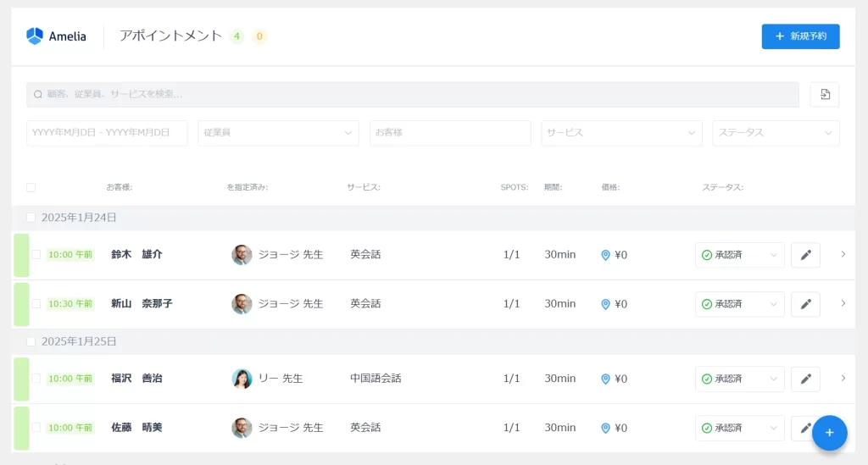
Task: Click the export file icon button
Action: tap(825, 95)
